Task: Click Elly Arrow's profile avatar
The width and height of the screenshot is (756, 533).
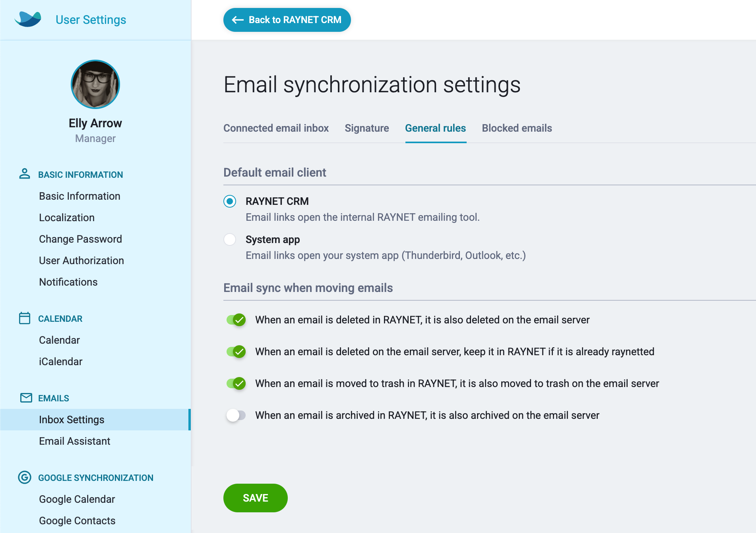Action: (x=95, y=84)
